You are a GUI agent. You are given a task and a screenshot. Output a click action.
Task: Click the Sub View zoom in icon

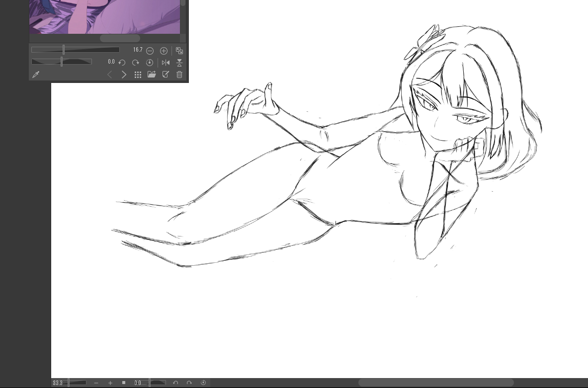[164, 51]
